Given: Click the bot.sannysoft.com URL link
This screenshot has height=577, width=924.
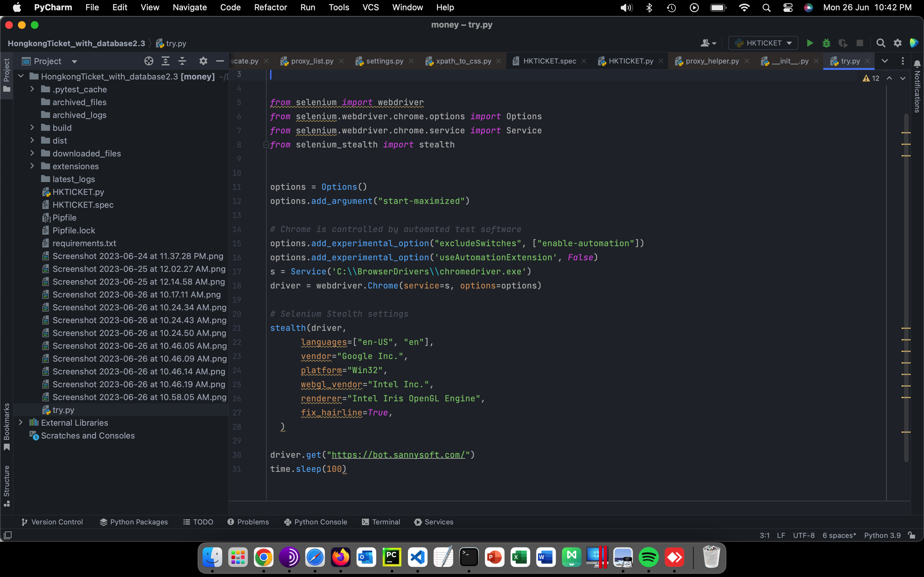Looking at the screenshot, I should [398, 455].
